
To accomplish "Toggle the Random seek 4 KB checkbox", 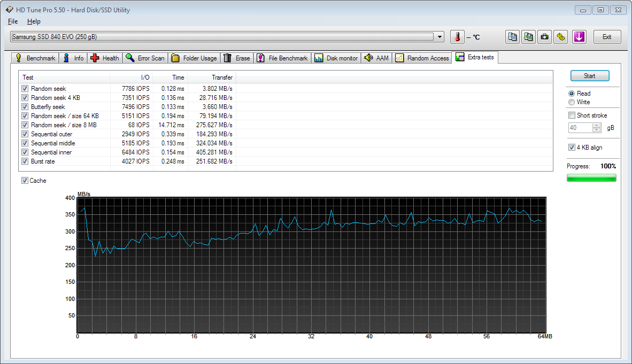I will (x=25, y=98).
